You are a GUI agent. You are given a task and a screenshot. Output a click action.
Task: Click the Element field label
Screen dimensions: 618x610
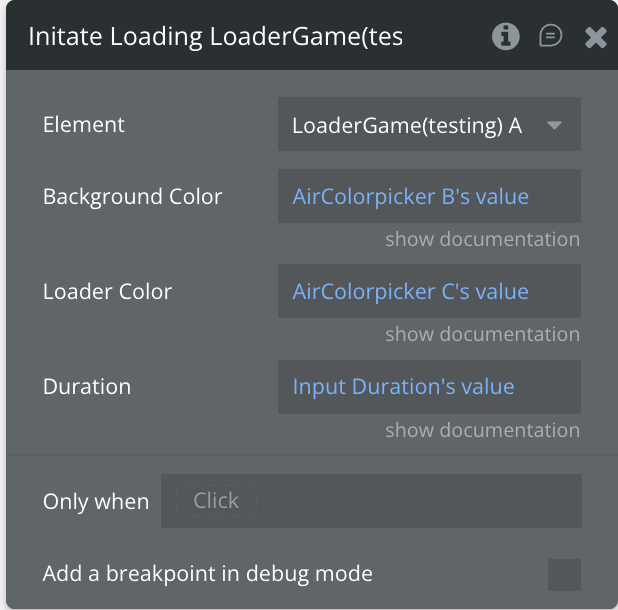(x=84, y=125)
